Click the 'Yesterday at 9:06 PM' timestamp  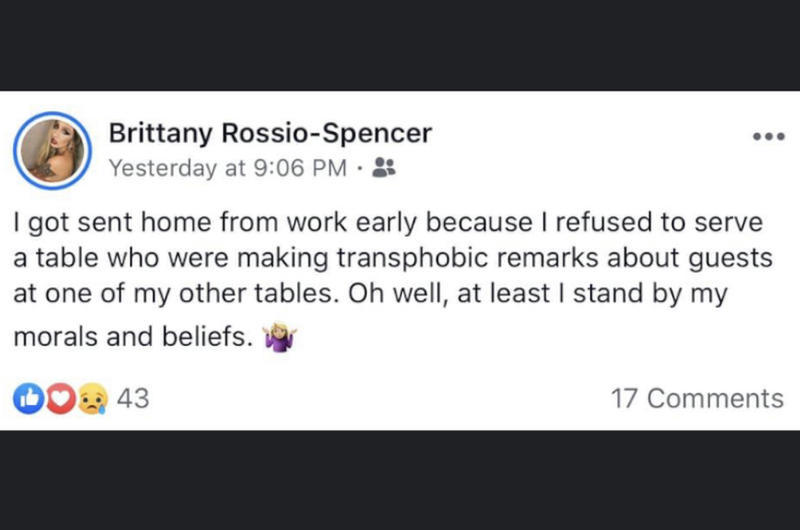click(226, 168)
